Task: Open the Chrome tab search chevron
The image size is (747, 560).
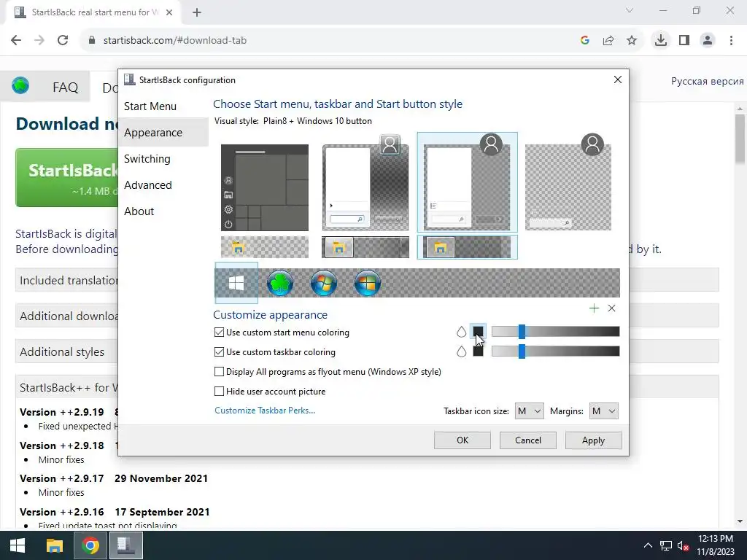Action: [x=630, y=10]
